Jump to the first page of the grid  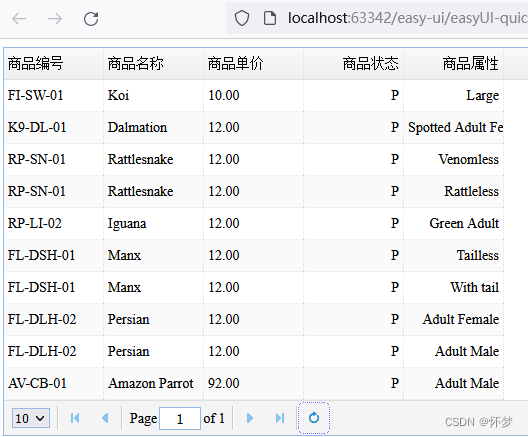(75, 418)
